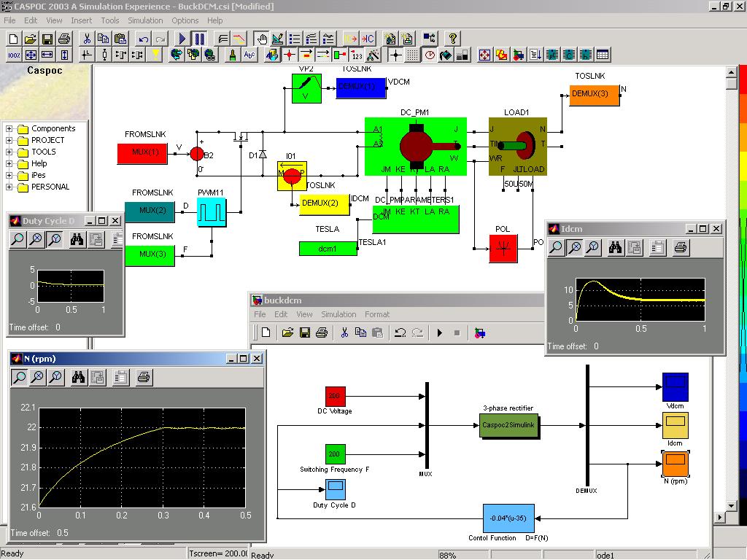Click play button in buckdcm toolbar
This screenshot has width=747, height=560.
tap(440, 332)
